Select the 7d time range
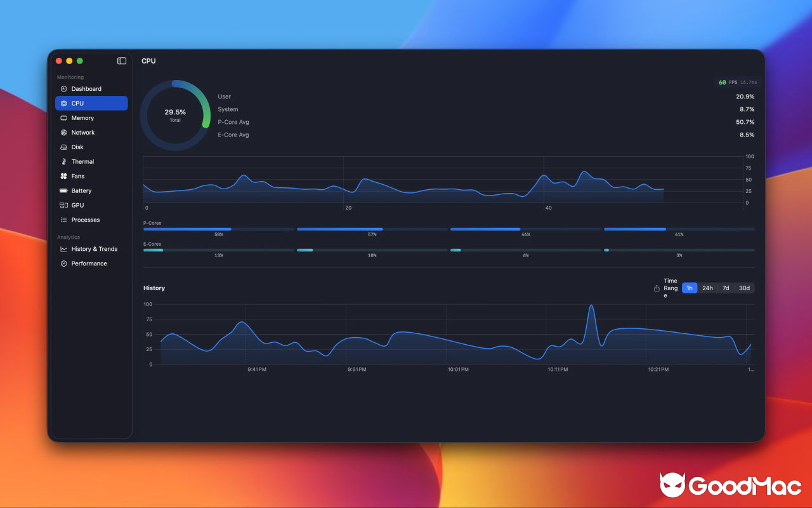The image size is (812, 508). [726, 288]
